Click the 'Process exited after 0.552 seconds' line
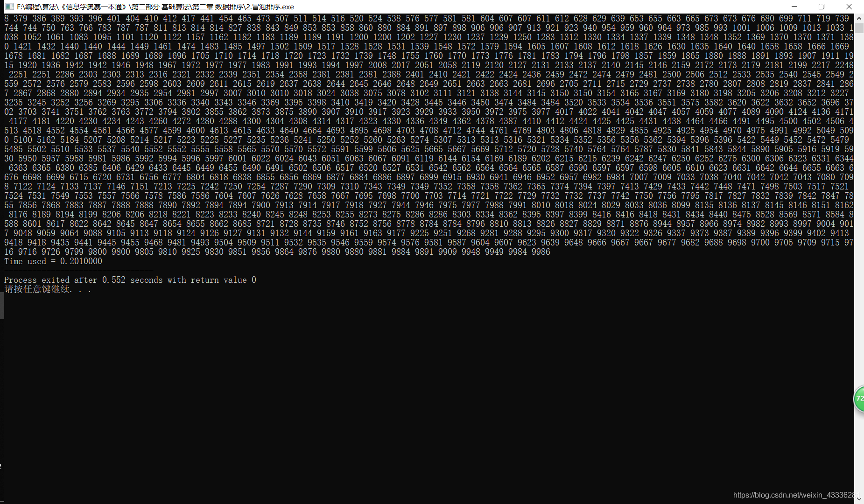Image resolution: width=864 pixels, height=504 pixels. pyautogui.click(x=130, y=280)
